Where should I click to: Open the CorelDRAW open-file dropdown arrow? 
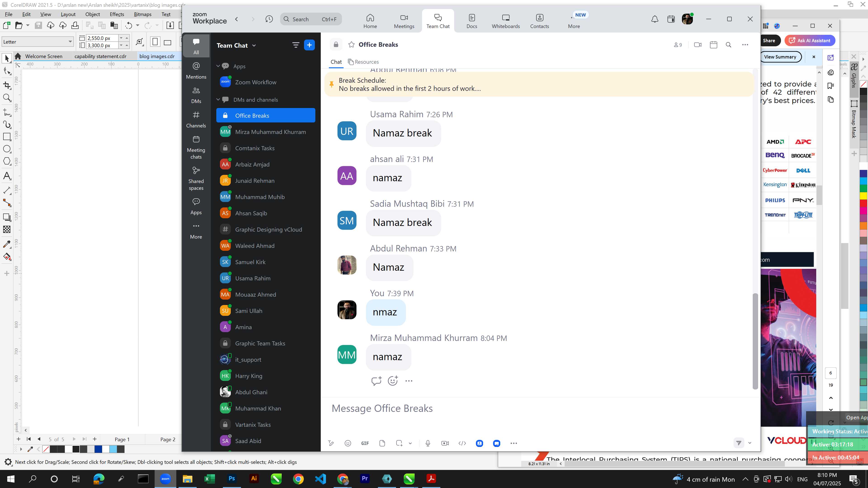[28, 25]
